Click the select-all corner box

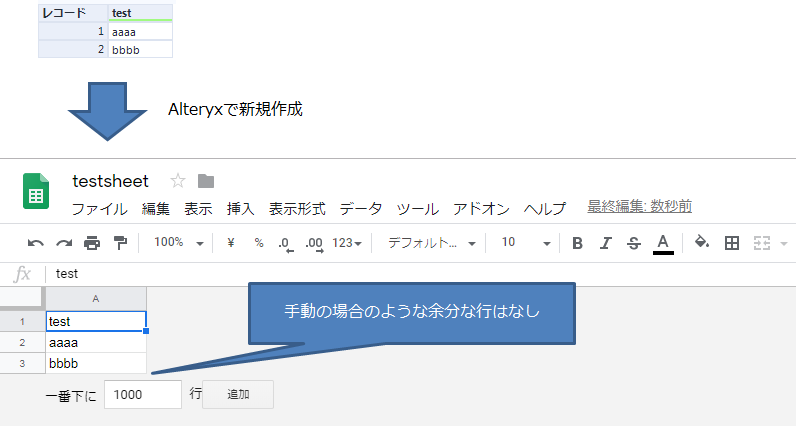[21, 298]
